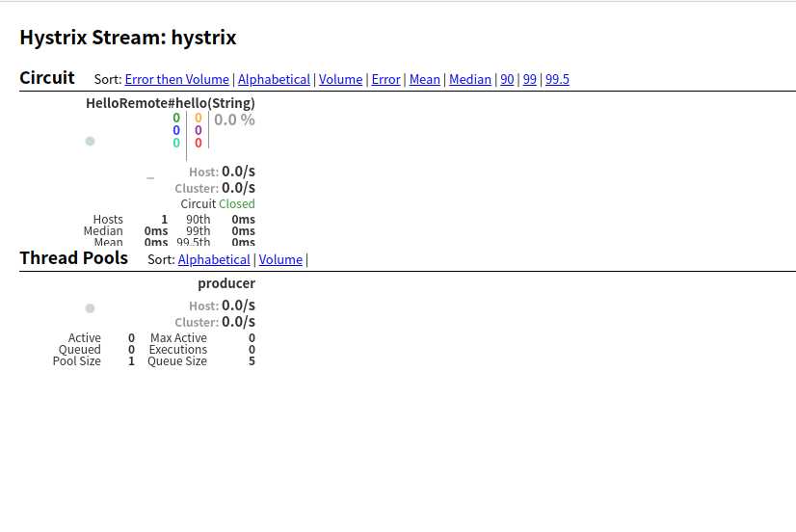Click the orange timeout count number
Image resolution: width=796 pixels, height=532 pixels.
198,118
